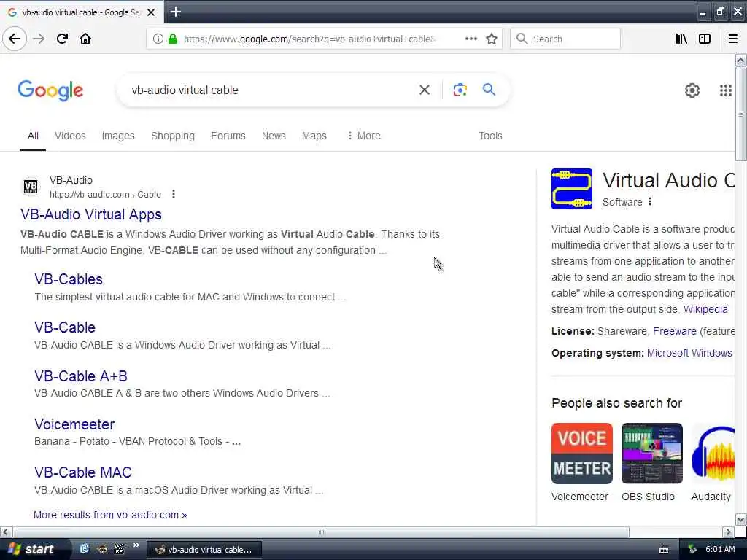Click the vertical scrollbar down arrow
Image resolution: width=747 pixels, height=560 pixels.
pyautogui.click(x=741, y=519)
